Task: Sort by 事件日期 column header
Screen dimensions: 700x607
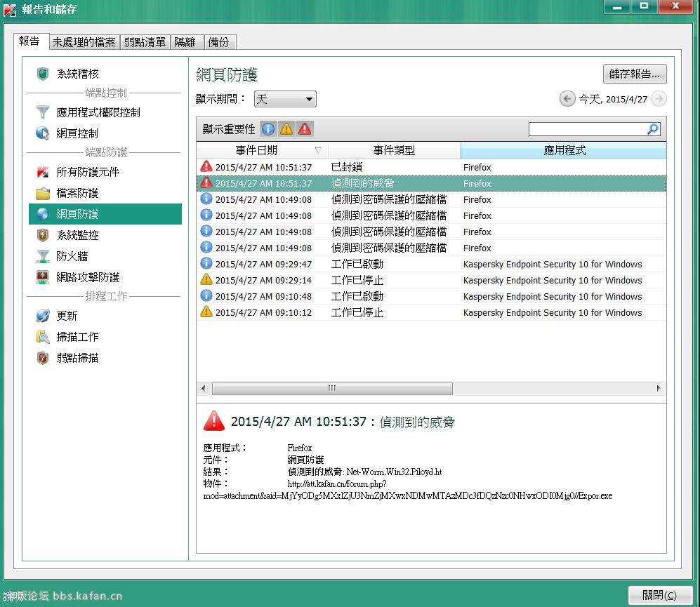Action: click(262, 150)
